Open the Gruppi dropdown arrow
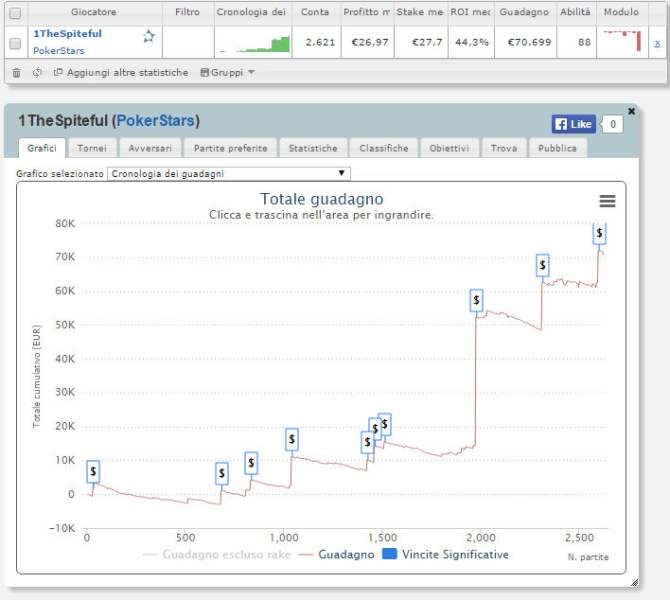 pos(251,72)
